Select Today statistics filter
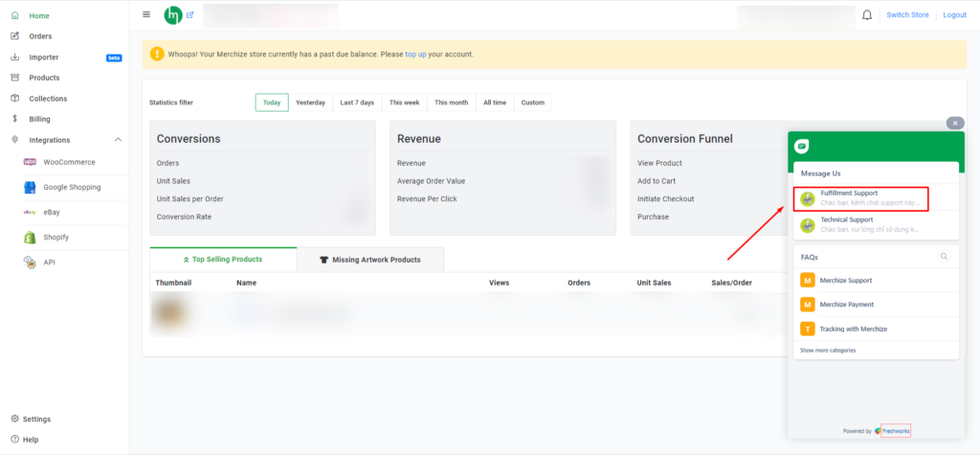Screen dimensions: 980x455 272,102
